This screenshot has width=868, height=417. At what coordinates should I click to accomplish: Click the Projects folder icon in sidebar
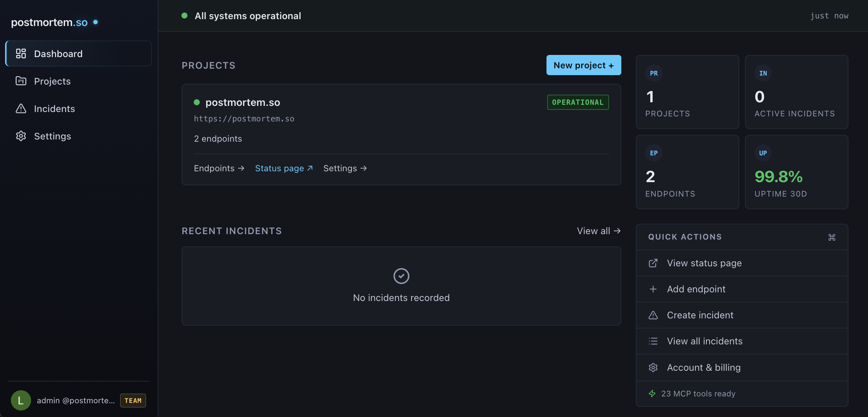point(21,81)
